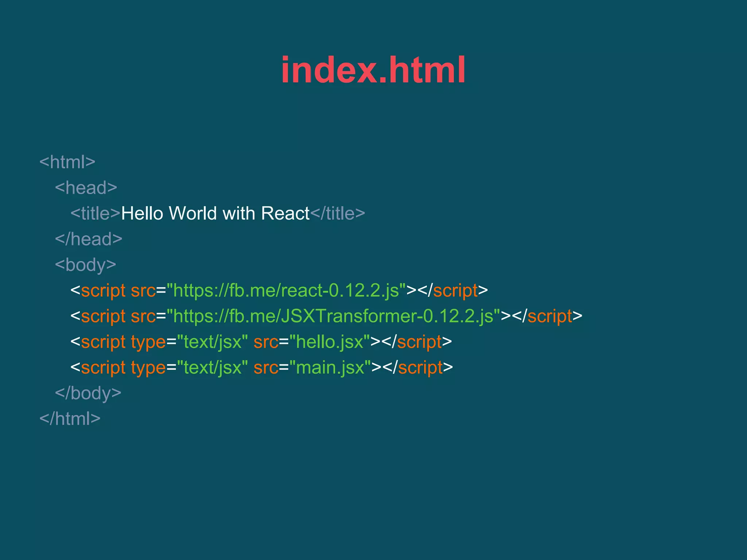Click the opening head tag

pyautogui.click(x=86, y=188)
